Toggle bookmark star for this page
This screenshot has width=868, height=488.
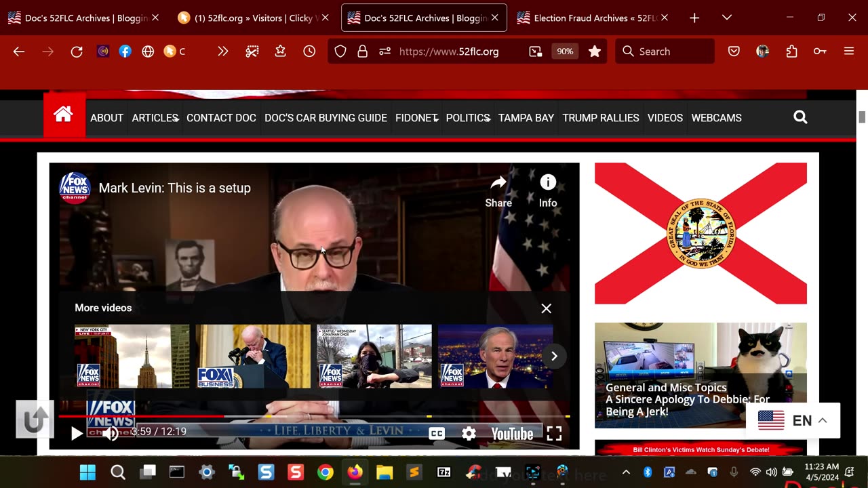(x=595, y=52)
